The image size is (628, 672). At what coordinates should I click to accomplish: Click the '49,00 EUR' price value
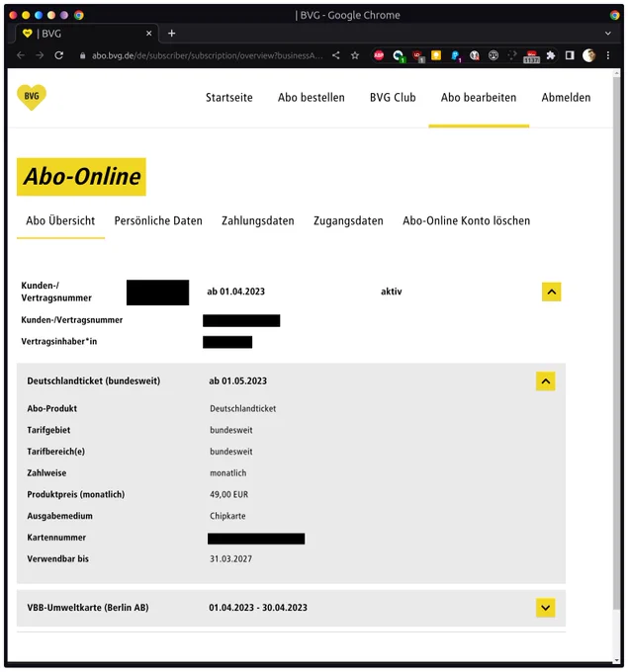(228, 494)
